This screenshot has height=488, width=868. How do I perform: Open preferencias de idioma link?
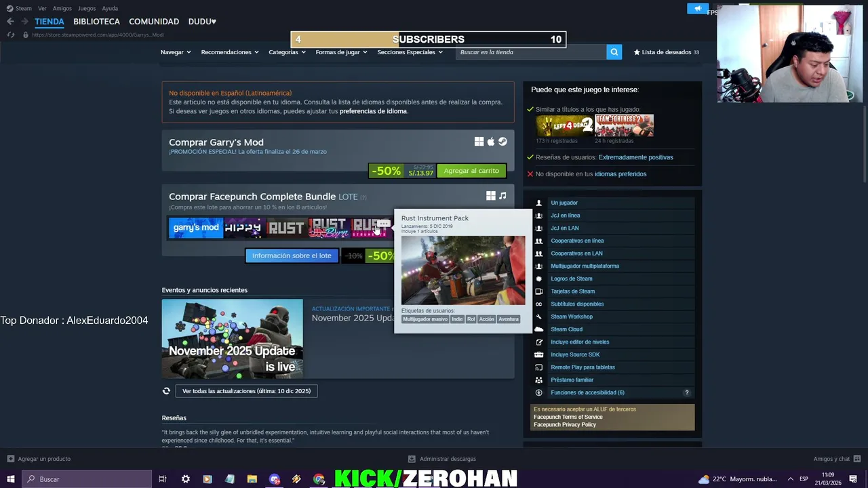[x=373, y=111]
